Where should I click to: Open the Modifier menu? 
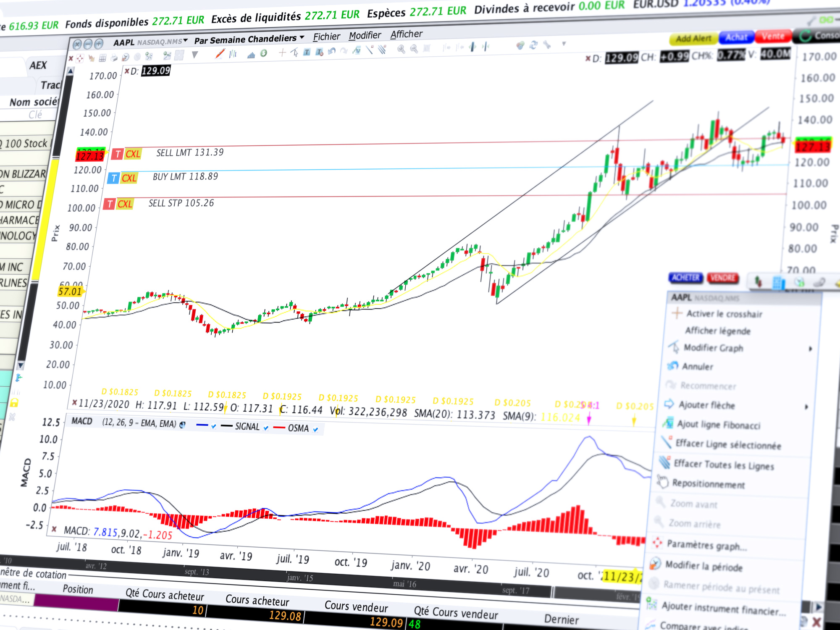365,36
